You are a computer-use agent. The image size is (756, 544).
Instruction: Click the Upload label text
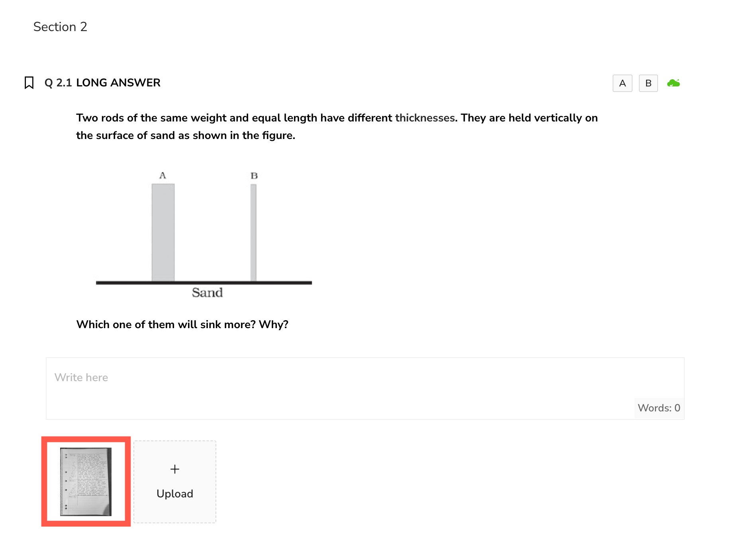tap(175, 494)
